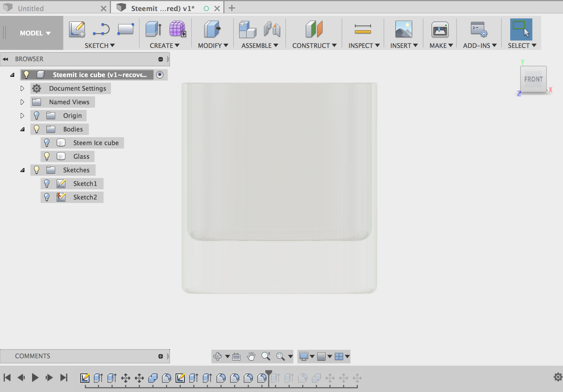Click the Pan hand icon
Screen dimensions: 563x392
click(251, 356)
